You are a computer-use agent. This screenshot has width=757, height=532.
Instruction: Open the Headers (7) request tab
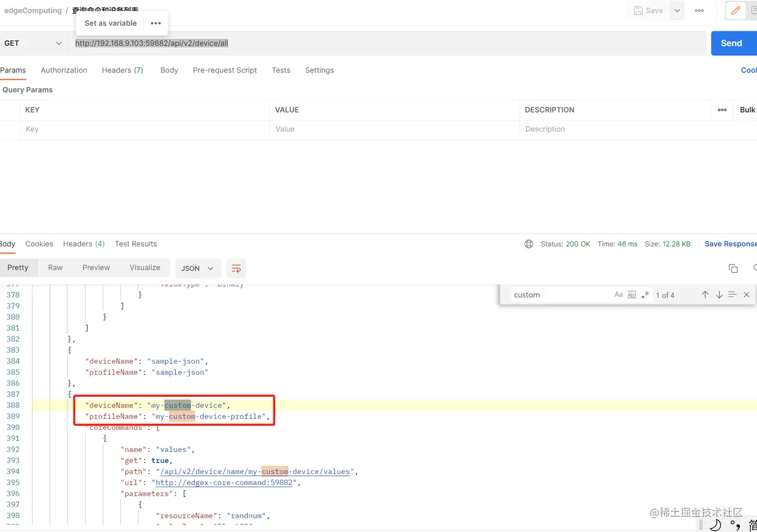click(122, 70)
